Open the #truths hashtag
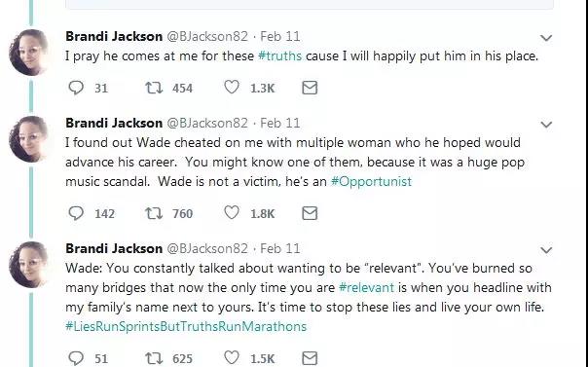The width and height of the screenshot is (588, 367). 279,55
